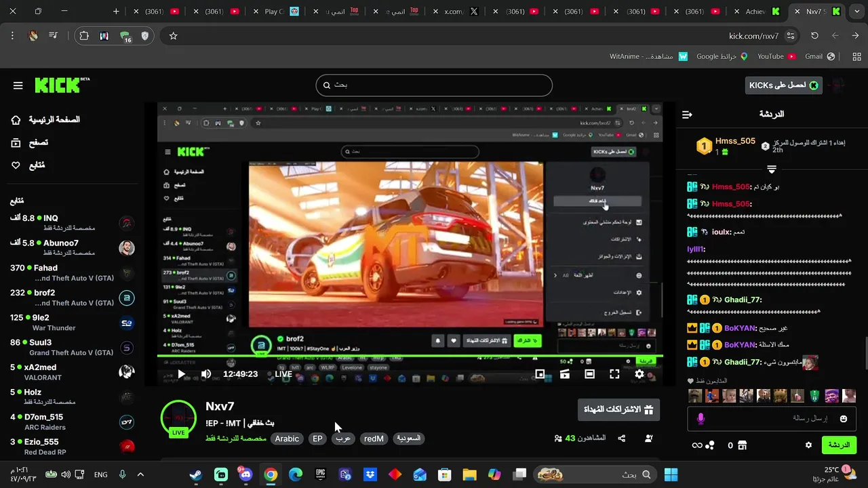
Task: Click the Nxv7 streamer avatar
Action: (x=178, y=418)
